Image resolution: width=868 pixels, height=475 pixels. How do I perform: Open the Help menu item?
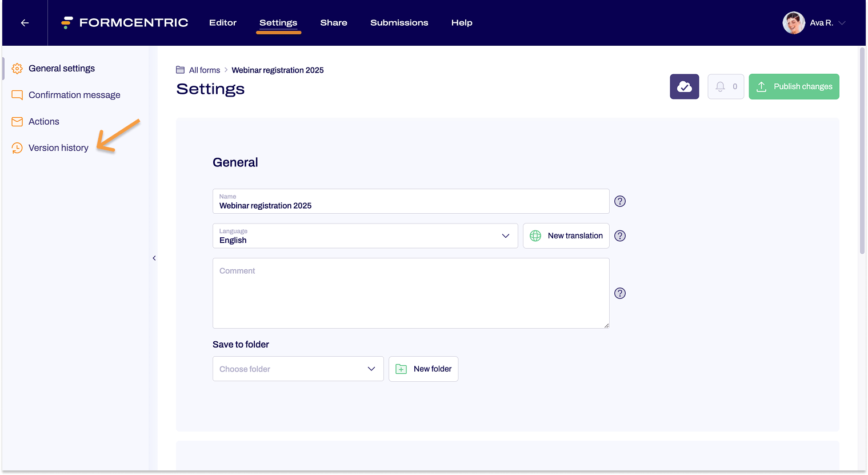[x=462, y=23]
